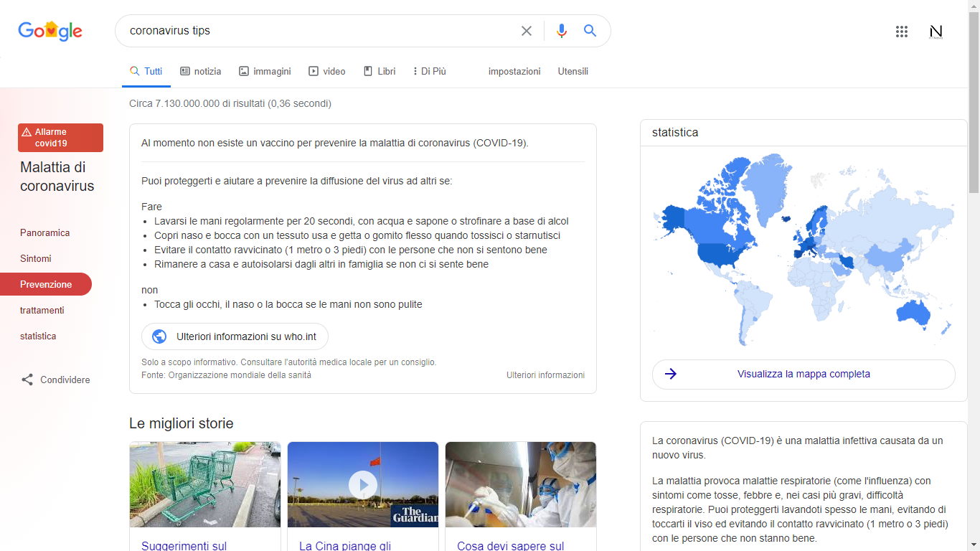
Task: Switch to the notizia tab
Action: pos(201,71)
